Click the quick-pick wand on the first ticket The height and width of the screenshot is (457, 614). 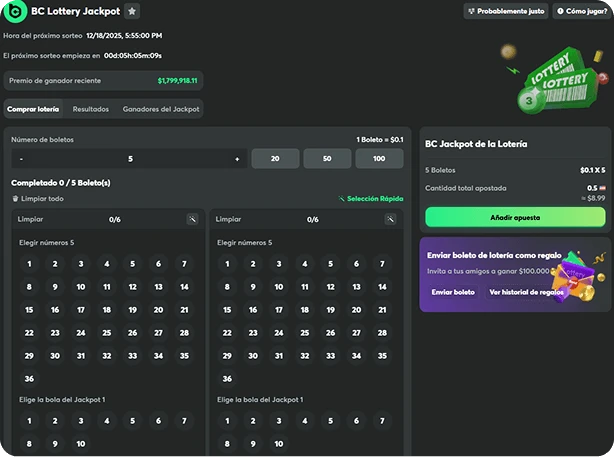pos(192,219)
